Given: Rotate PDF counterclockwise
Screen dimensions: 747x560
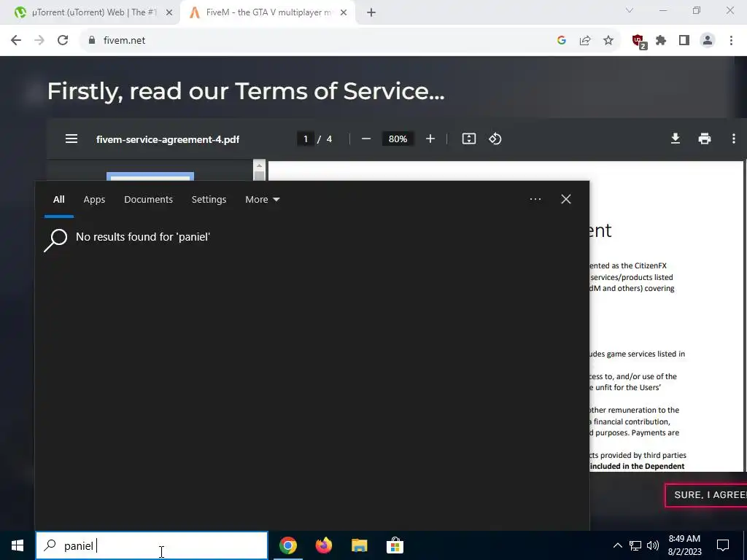Looking at the screenshot, I should point(495,139).
